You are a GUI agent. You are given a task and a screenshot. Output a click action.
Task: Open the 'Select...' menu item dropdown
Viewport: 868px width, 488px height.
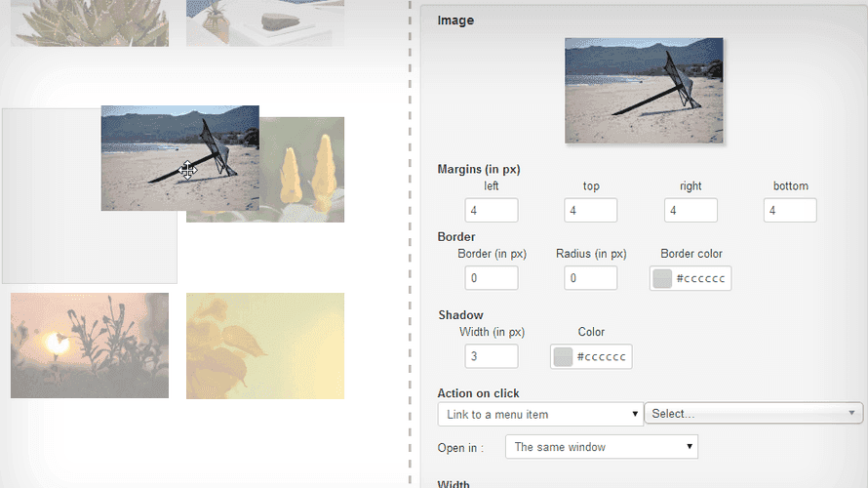click(753, 414)
